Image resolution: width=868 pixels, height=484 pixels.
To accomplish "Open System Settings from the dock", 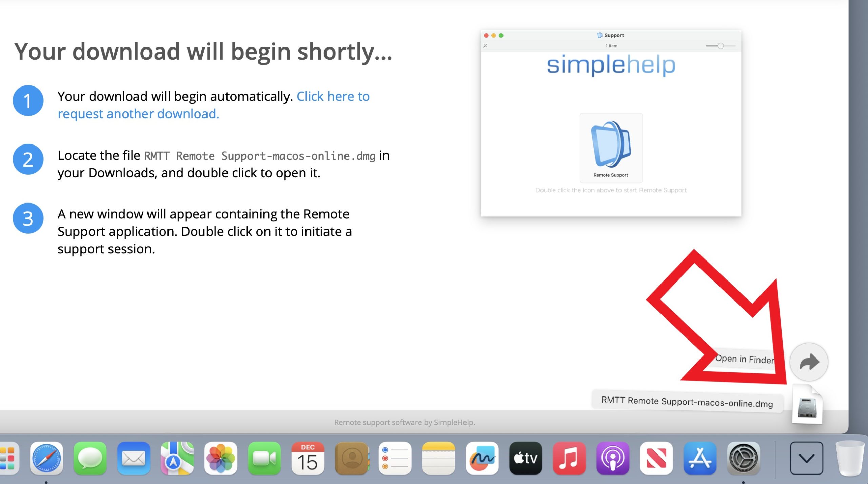I will (744, 458).
